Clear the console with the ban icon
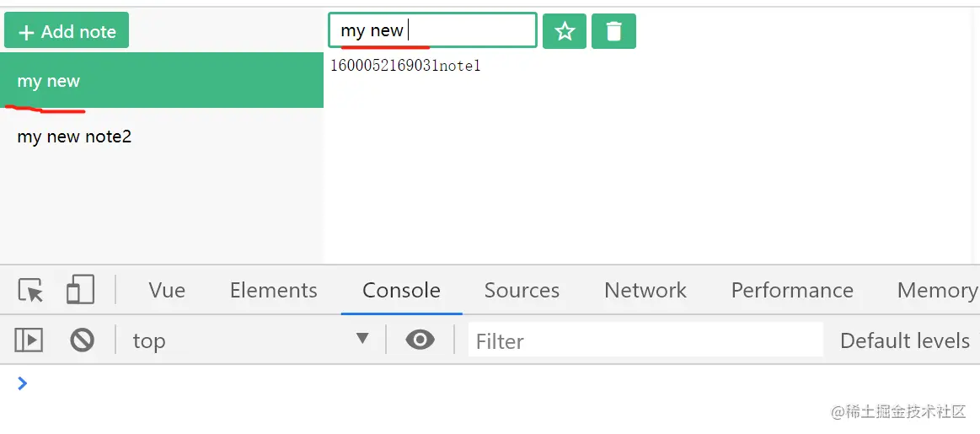This screenshot has height=434, width=980. (x=82, y=340)
